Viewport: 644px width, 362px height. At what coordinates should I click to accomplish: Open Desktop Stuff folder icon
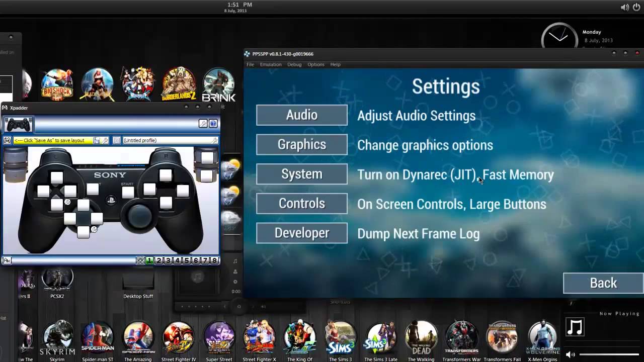pos(138,284)
